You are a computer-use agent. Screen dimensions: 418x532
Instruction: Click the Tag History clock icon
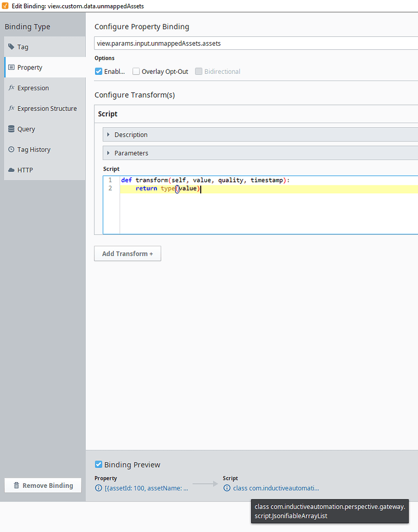[x=11, y=149]
